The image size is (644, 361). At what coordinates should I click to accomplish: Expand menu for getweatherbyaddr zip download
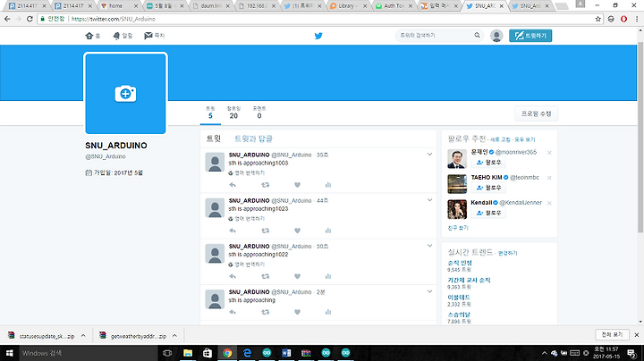tap(174, 336)
